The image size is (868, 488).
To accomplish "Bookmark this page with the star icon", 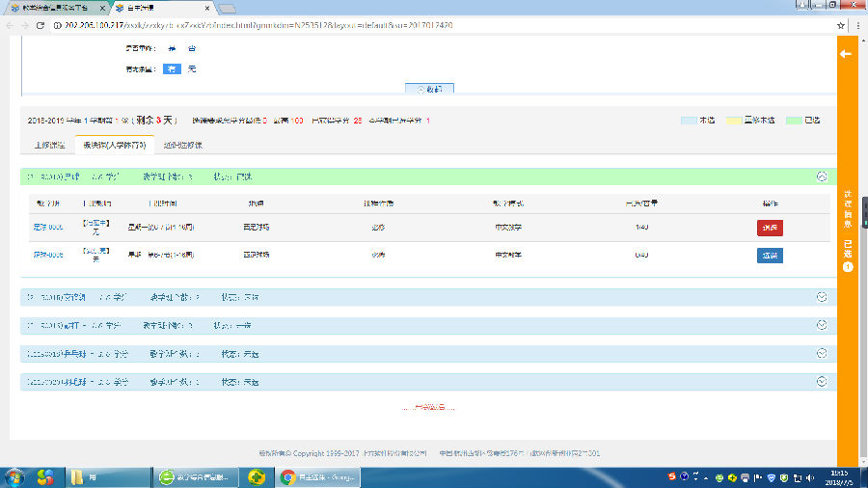I will point(841,24).
